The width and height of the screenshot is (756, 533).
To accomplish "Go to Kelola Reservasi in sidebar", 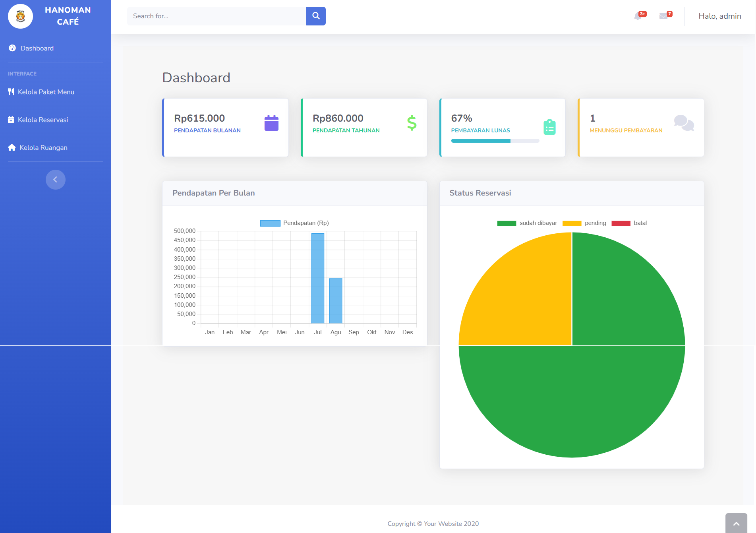I will [43, 120].
